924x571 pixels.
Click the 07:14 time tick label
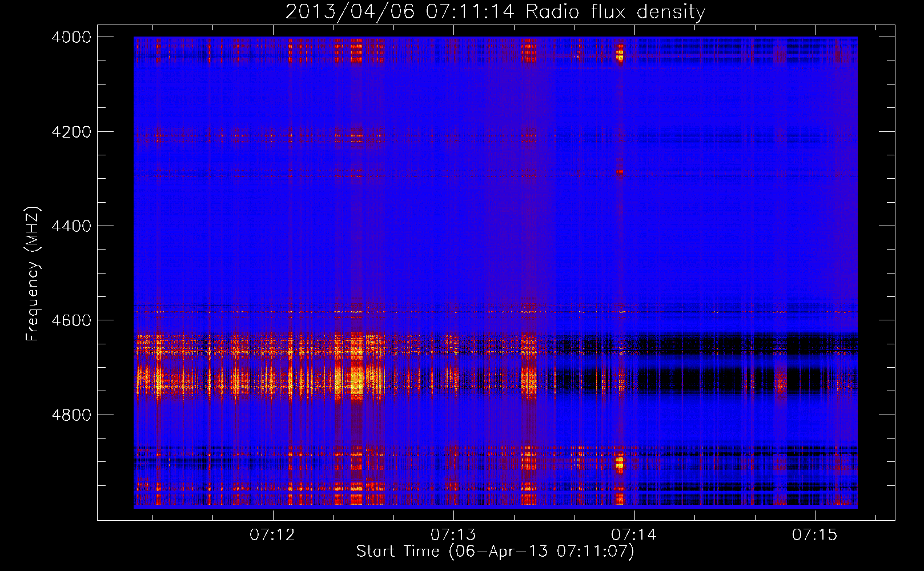point(634,535)
